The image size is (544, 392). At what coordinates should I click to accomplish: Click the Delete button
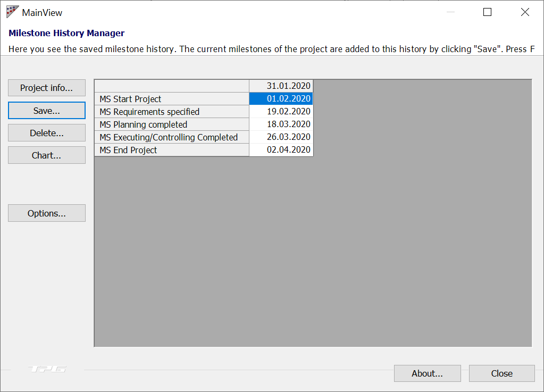[46, 132]
